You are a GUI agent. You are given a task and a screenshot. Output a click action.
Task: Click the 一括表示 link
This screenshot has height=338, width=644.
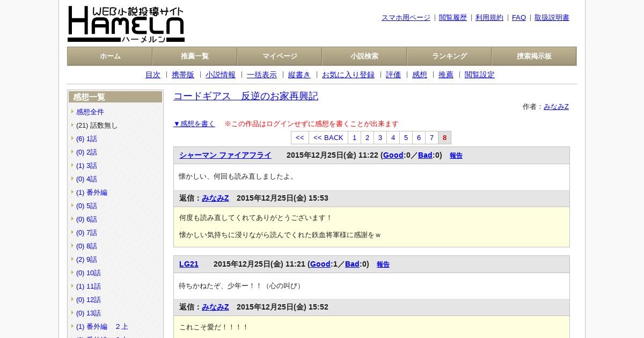tap(262, 75)
